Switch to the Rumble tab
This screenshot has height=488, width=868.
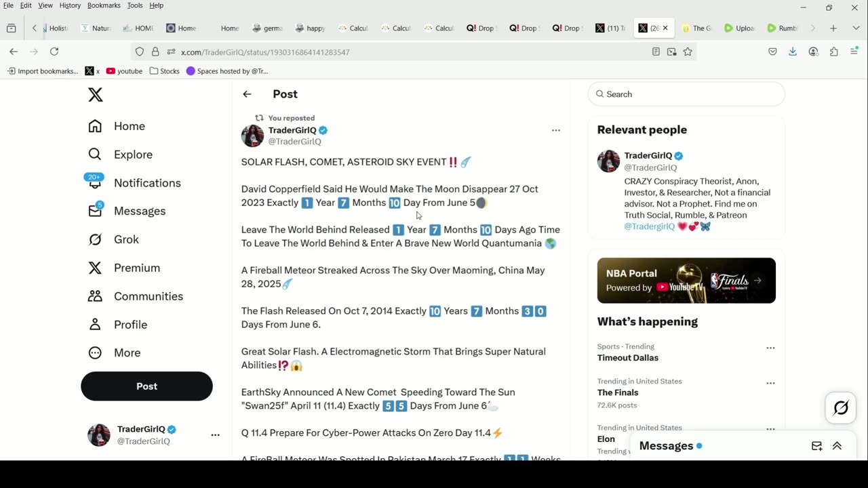[x=782, y=28]
